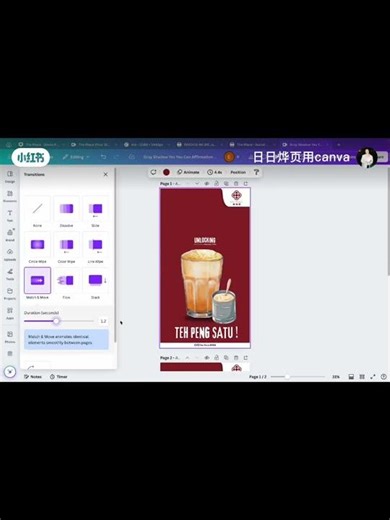Click the page thumbnails view icon

[351, 377]
